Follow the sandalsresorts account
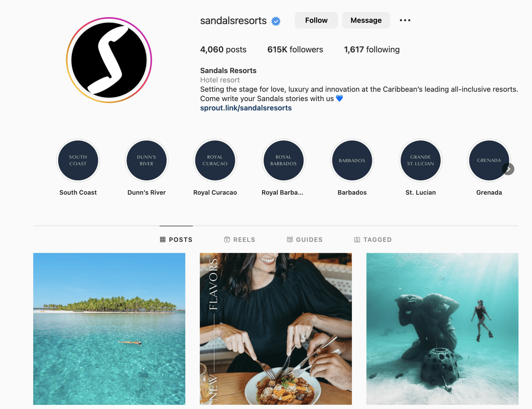 316,20
